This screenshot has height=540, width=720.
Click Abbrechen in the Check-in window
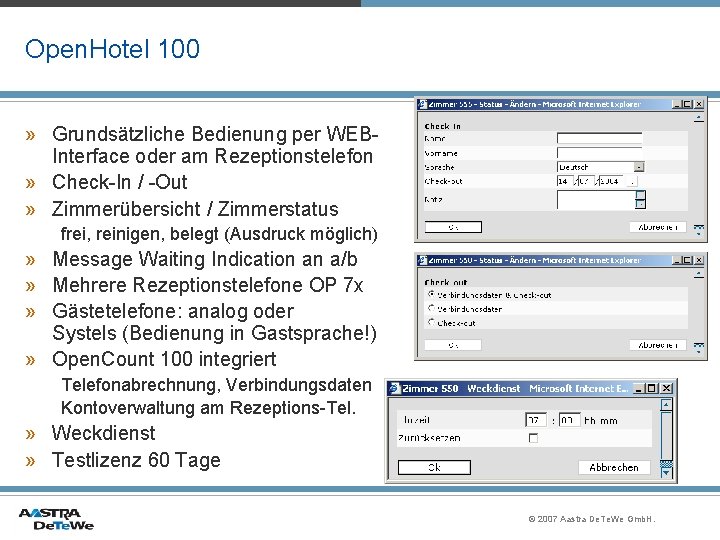658,227
